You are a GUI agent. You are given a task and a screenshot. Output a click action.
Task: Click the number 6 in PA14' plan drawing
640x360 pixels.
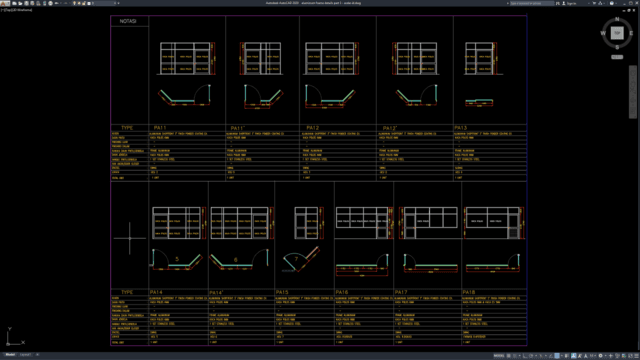point(236,260)
